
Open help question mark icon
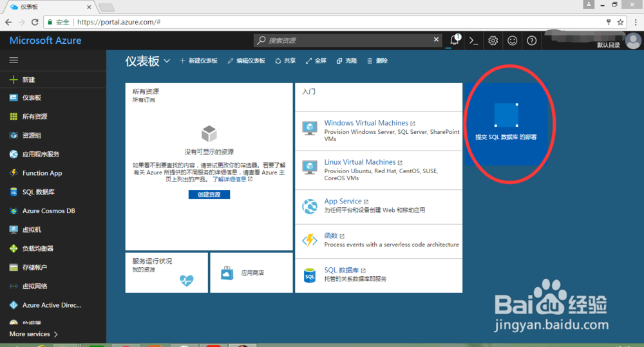tap(531, 41)
